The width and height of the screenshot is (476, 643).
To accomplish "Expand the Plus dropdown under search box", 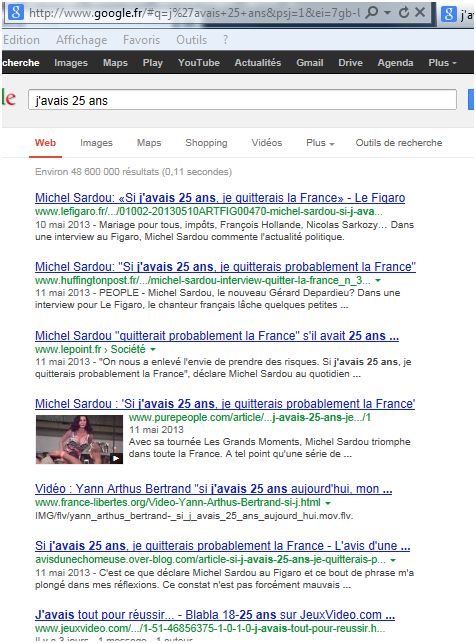I will [320, 143].
